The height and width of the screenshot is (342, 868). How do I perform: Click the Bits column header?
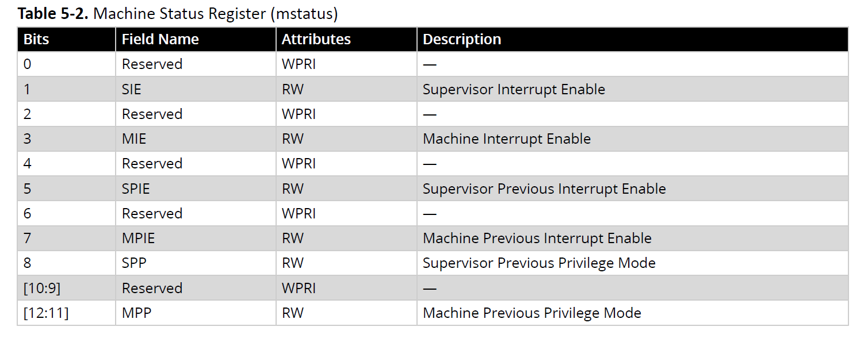click(x=36, y=40)
